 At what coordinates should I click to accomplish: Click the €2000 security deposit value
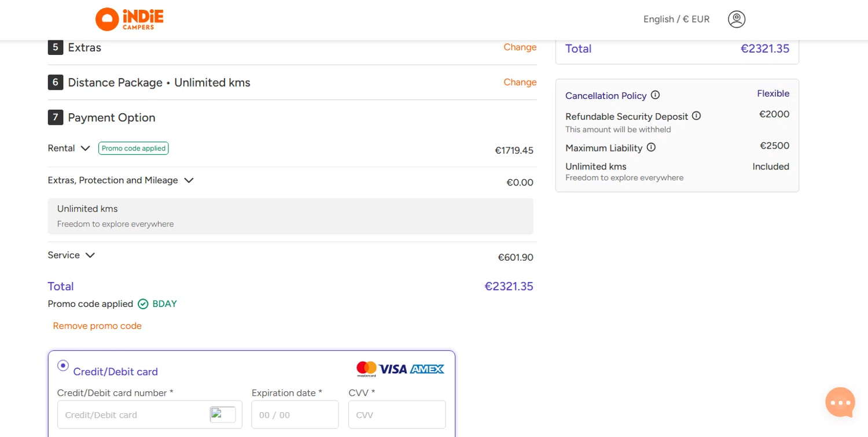pos(774,114)
